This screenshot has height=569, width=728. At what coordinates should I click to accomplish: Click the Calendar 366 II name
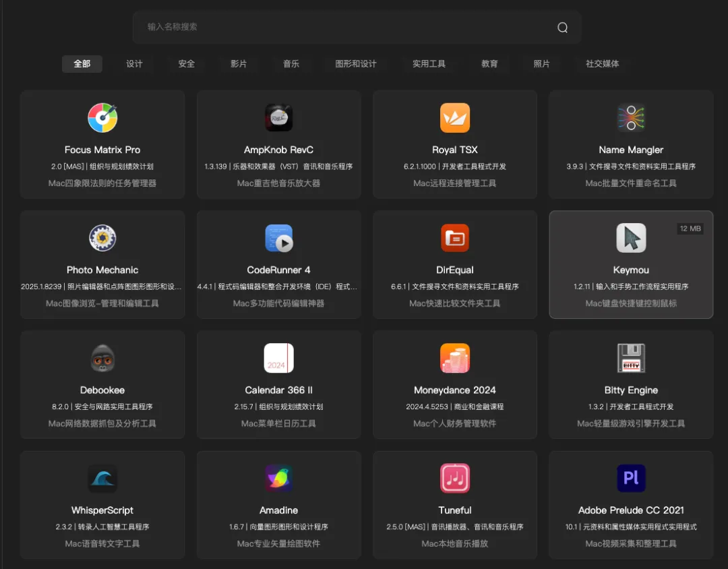click(x=278, y=390)
